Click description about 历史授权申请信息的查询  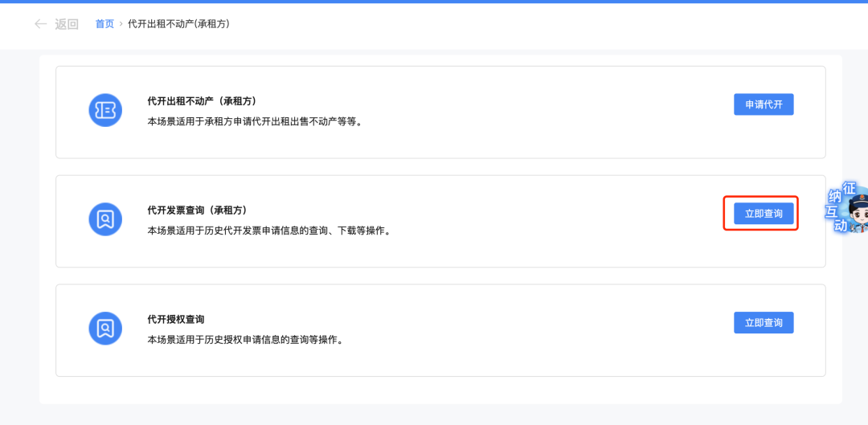(x=245, y=339)
